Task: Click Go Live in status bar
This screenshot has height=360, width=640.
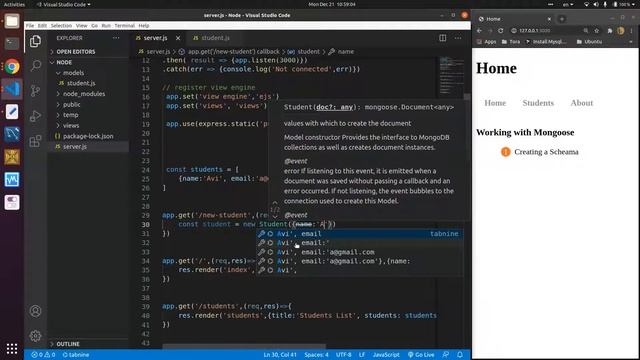Action: [x=421, y=355]
